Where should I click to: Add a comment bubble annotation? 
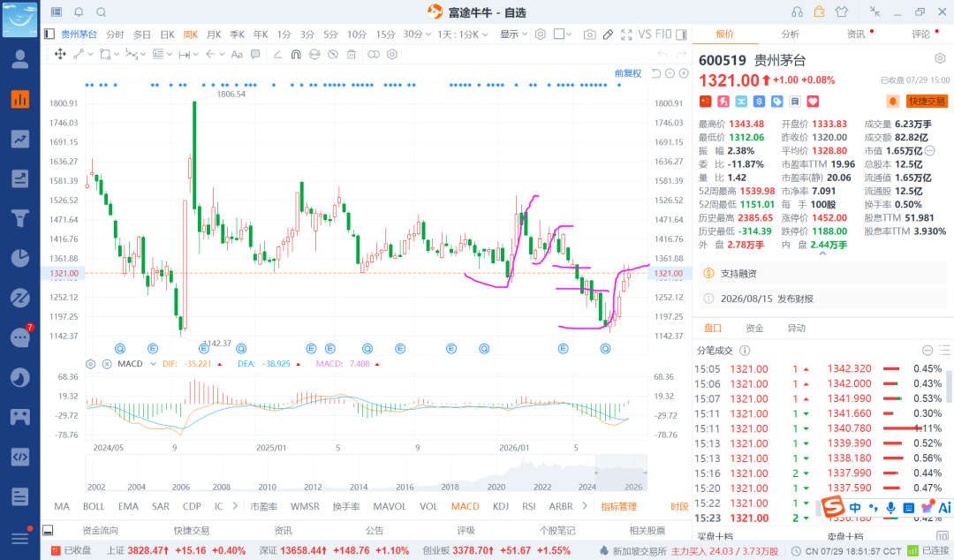(x=255, y=54)
